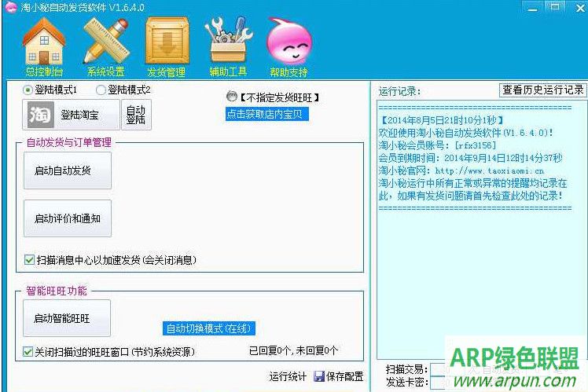Image resolution: width=588 pixels, height=392 pixels.
Task: Select 登陆模式2 radio button
Action: click(101, 90)
